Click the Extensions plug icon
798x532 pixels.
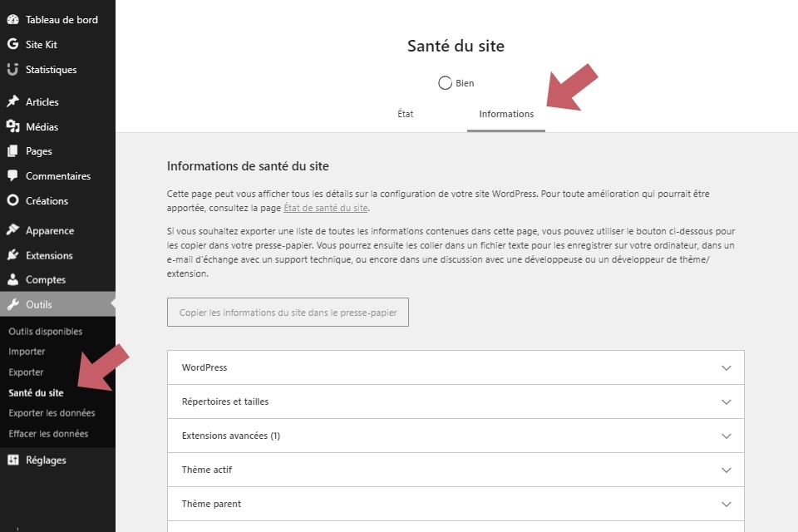[x=12, y=255]
